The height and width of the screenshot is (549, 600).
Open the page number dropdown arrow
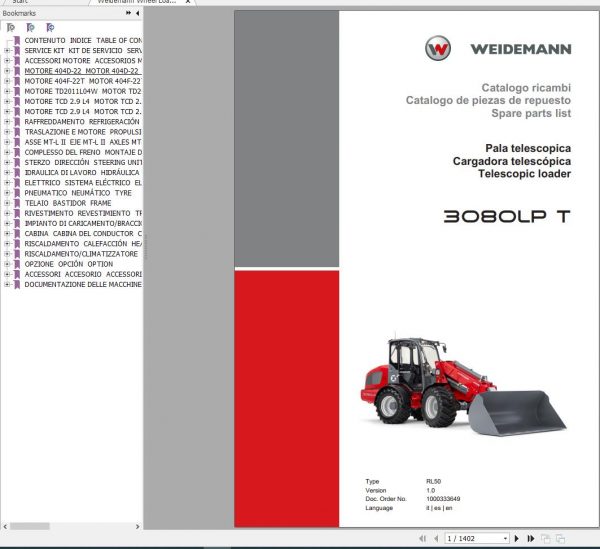click(x=505, y=539)
